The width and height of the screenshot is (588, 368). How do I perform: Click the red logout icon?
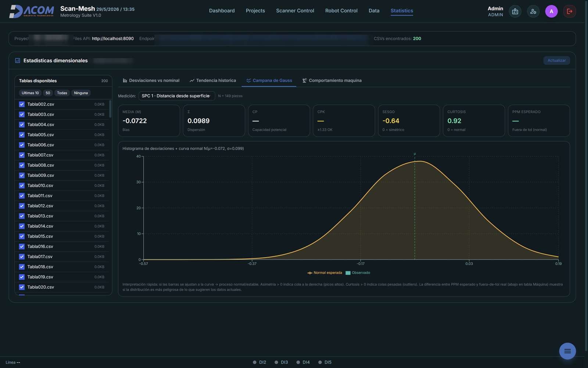[570, 11]
